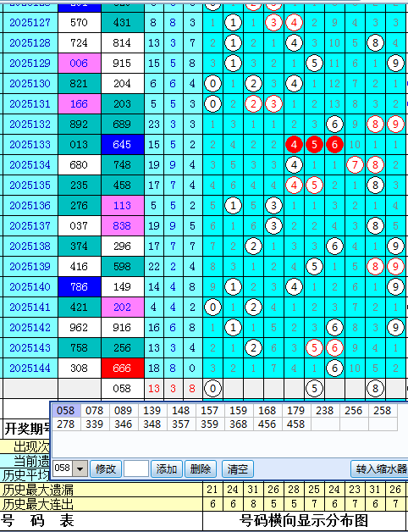Screen dimensions: 408x532
Task: Click 转入缩水器 button
Action: pyautogui.click(x=380, y=469)
